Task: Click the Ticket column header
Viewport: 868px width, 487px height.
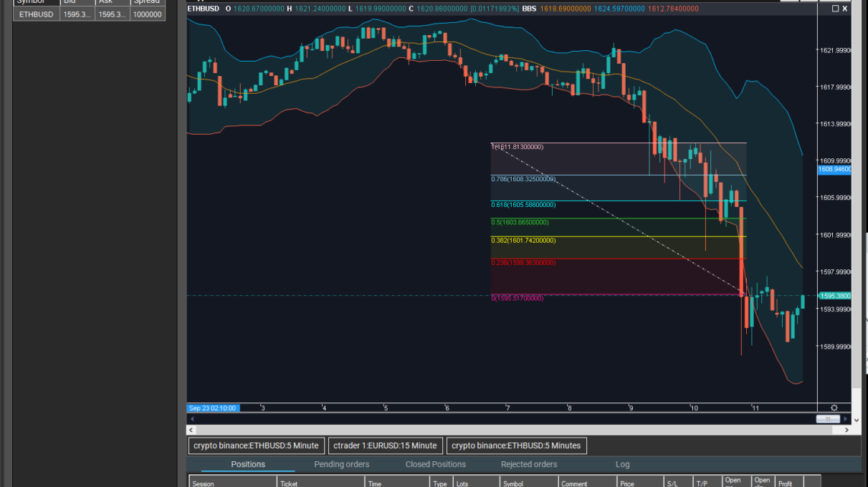Action: point(289,483)
